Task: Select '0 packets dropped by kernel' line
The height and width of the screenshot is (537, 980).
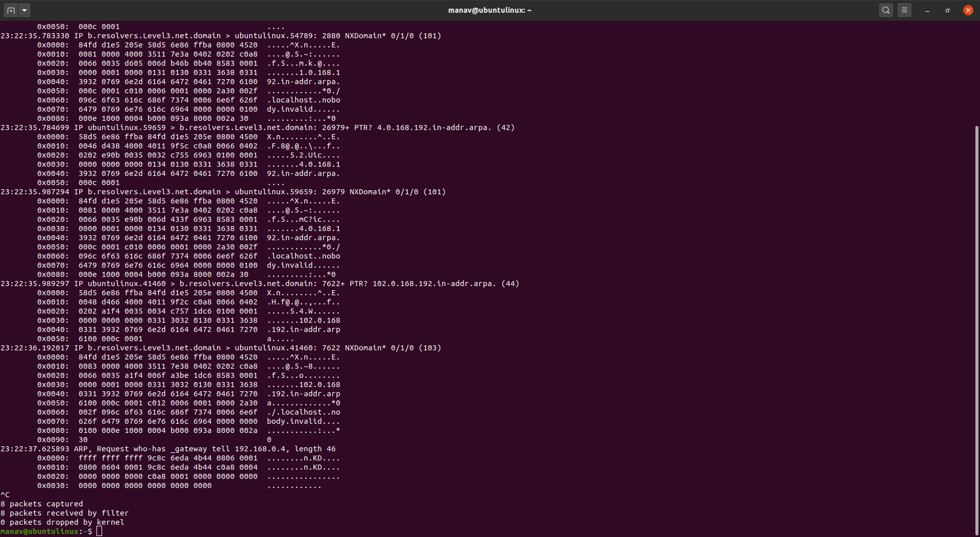Action: click(x=62, y=522)
